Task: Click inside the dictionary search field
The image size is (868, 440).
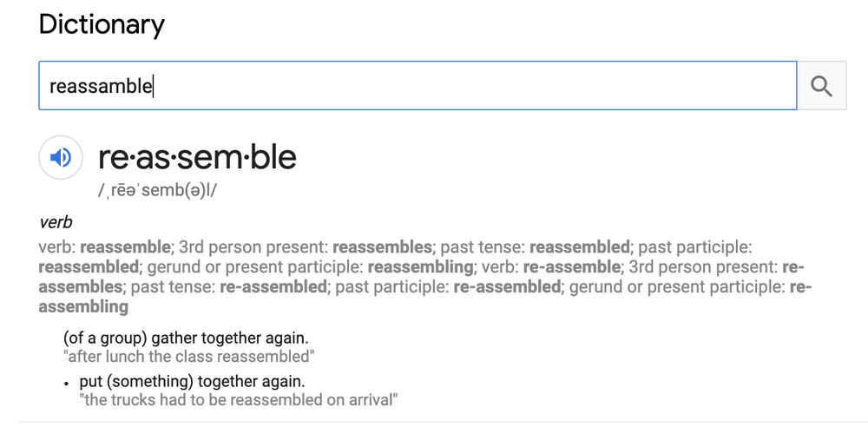Action: 418,86
